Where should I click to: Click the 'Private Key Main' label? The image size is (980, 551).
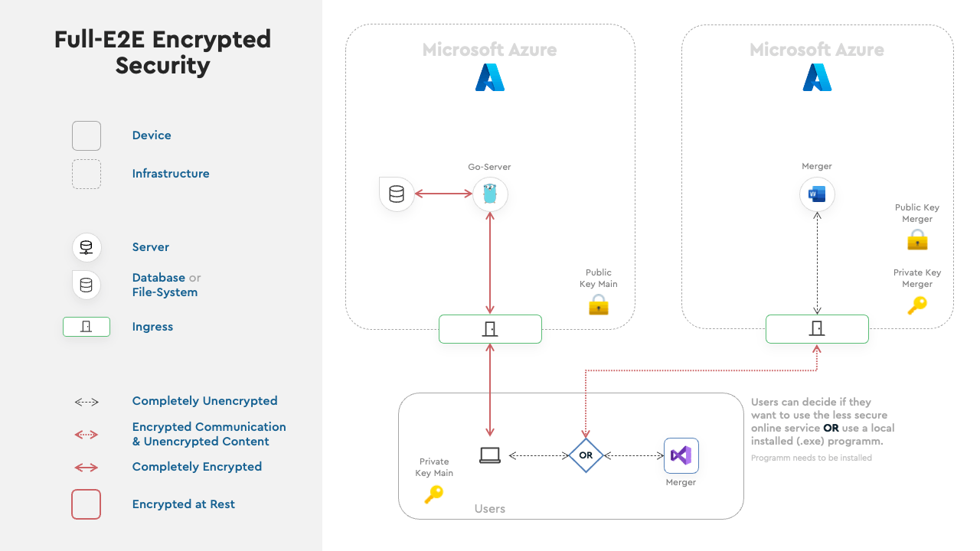[x=434, y=467]
